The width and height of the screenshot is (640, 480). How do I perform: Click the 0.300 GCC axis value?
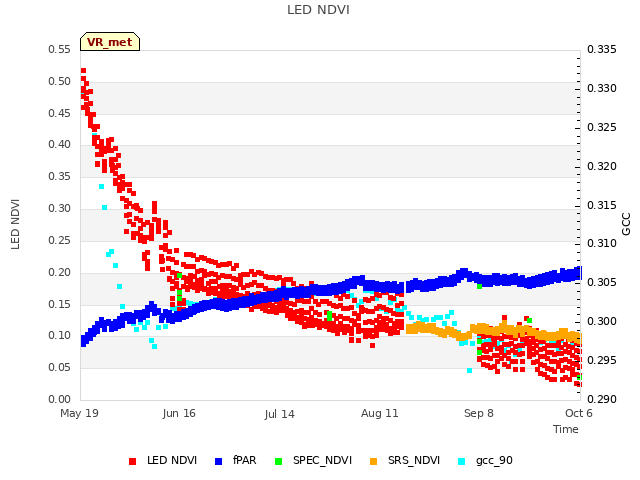coord(602,321)
